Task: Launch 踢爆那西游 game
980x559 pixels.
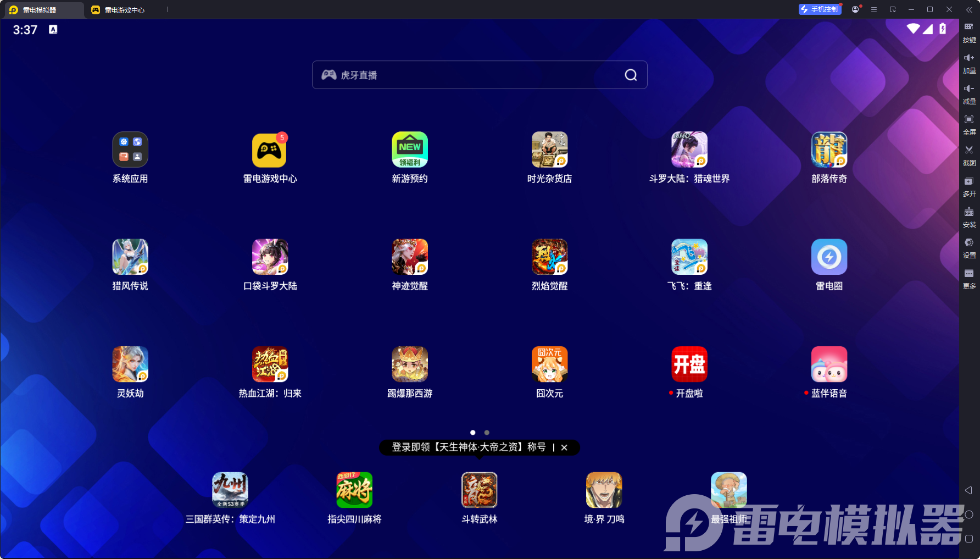Action: (x=410, y=364)
